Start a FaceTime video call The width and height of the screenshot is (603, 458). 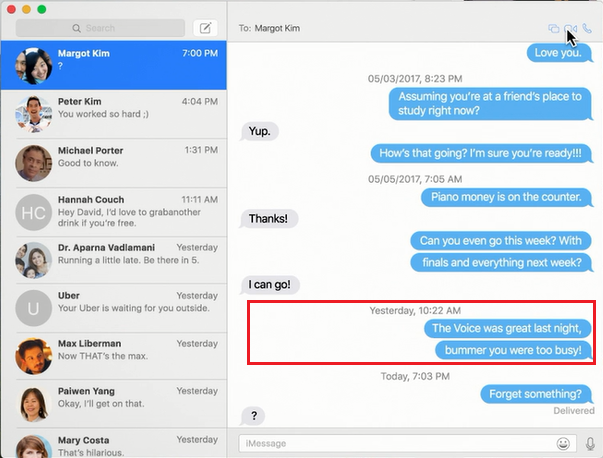click(570, 29)
